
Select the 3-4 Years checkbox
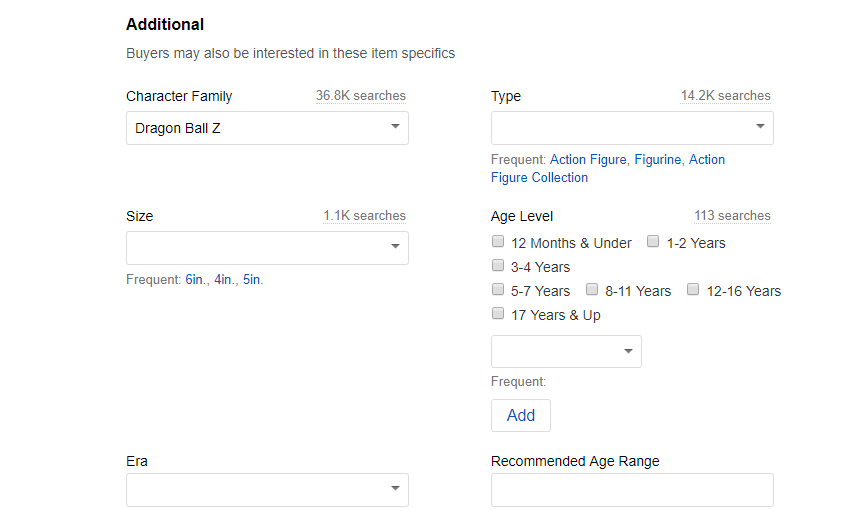coord(498,265)
